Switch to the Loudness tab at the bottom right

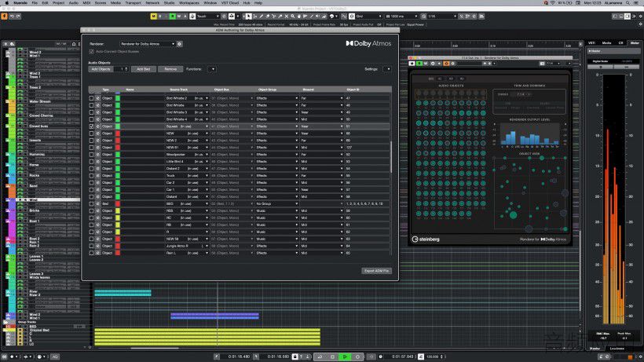coord(617,349)
